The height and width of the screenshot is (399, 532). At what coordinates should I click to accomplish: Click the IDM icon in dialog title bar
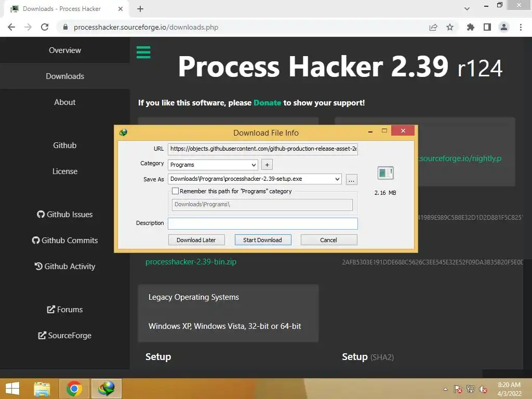point(123,132)
